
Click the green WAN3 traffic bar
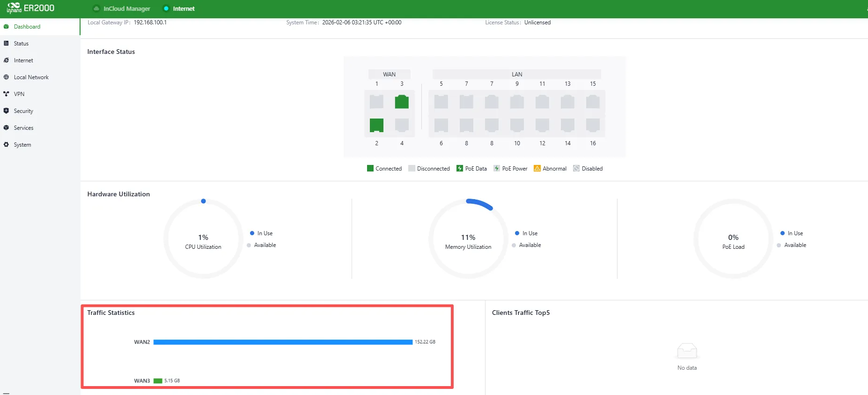[x=158, y=381]
